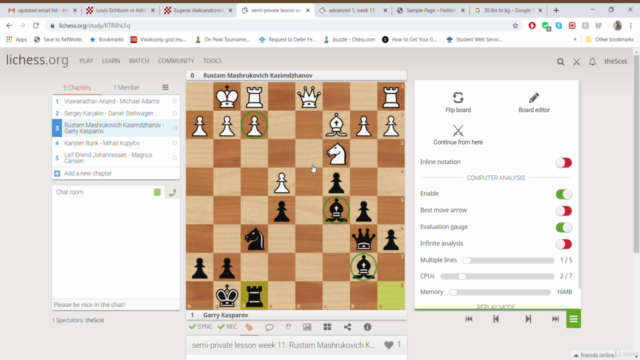Click the plus icon to add chapter
Image resolution: width=640 pixels, height=360 pixels.
pyautogui.click(x=57, y=173)
